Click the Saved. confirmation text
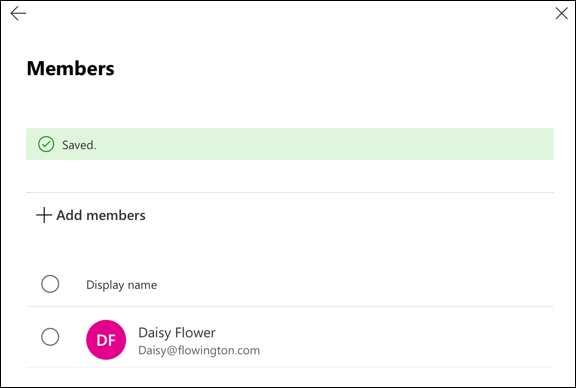Screen dimensions: 576x388 pos(79,145)
